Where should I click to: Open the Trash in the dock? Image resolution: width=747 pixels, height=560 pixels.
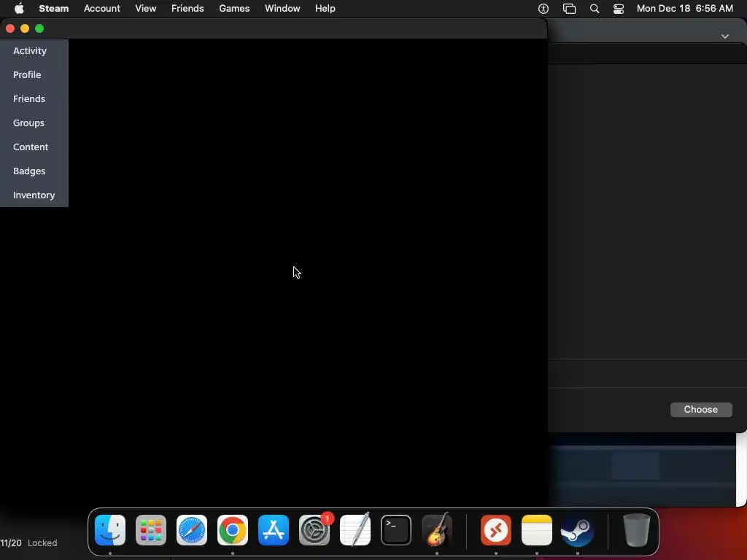pyautogui.click(x=636, y=530)
